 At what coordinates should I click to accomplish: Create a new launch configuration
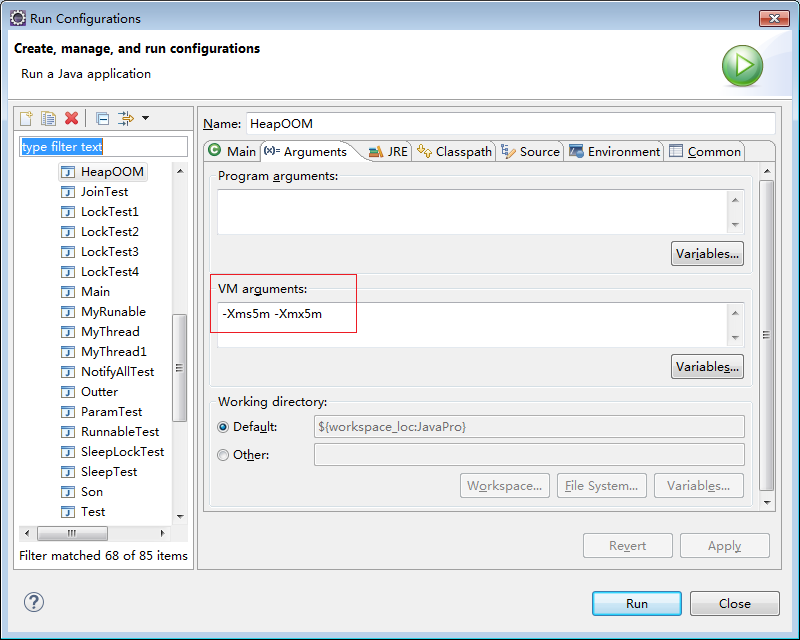click(x=27, y=119)
